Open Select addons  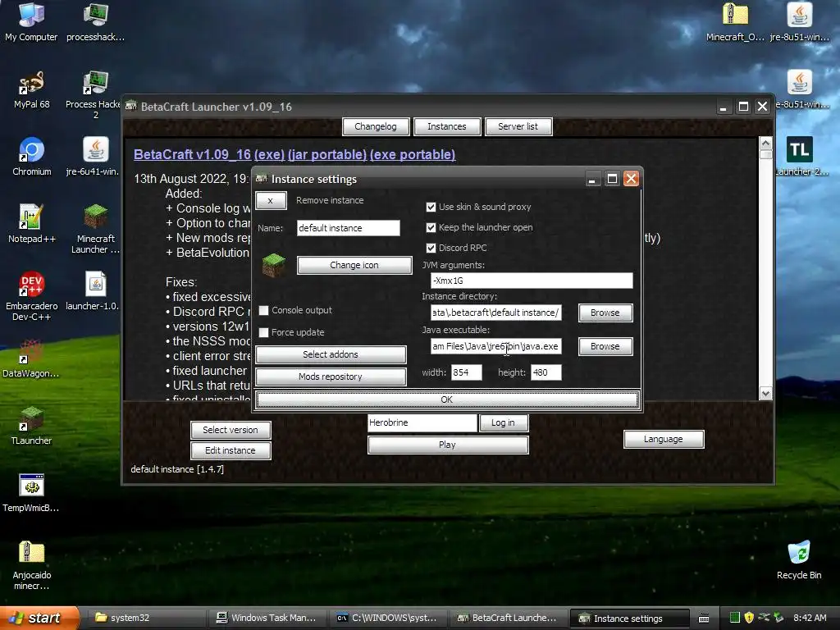click(331, 354)
